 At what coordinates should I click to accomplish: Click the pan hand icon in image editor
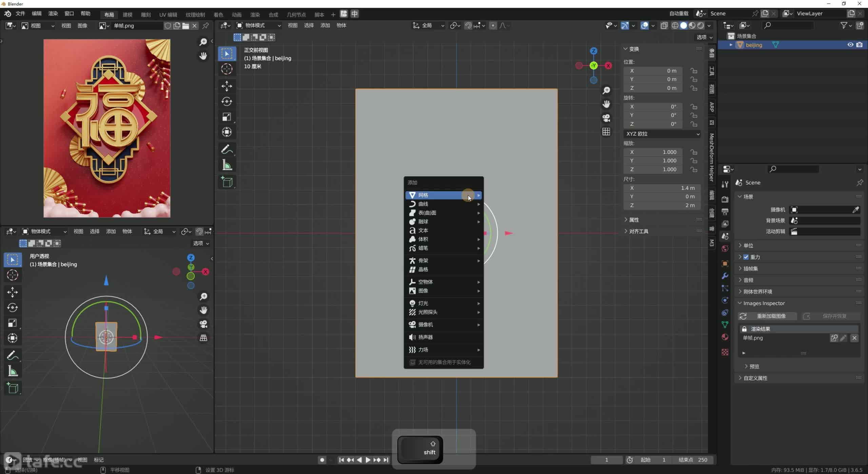[203, 56]
